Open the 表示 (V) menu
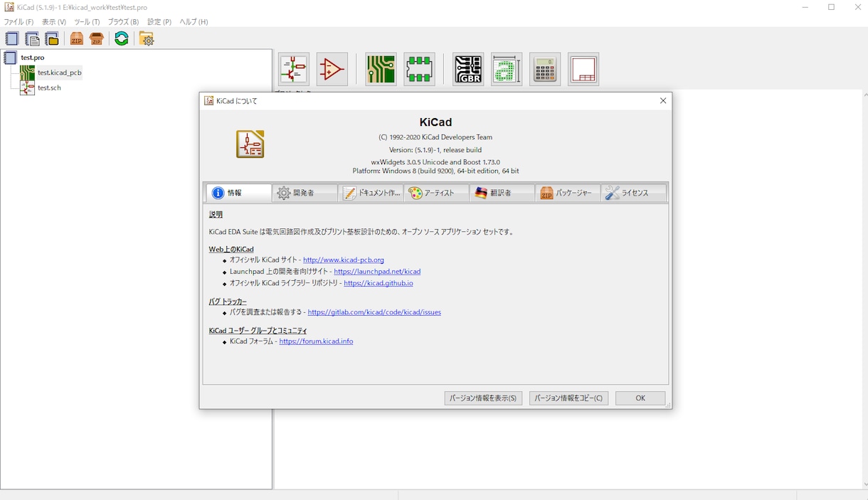The width and height of the screenshot is (868, 500). click(54, 22)
